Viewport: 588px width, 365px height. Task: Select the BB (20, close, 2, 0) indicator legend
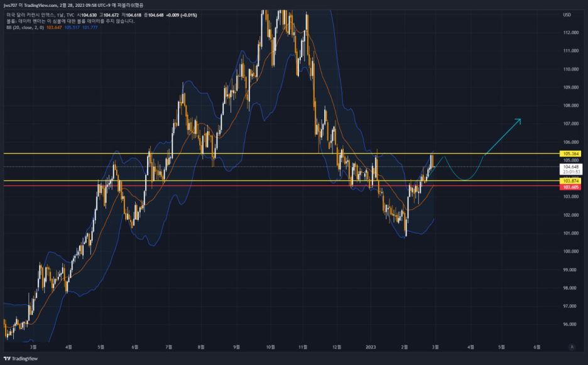(x=24, y=28)
